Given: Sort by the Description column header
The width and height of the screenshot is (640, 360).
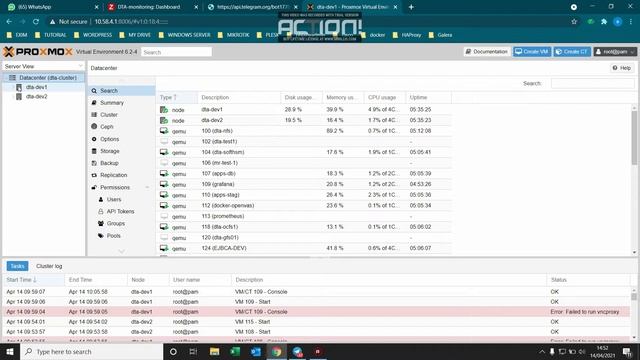Looking at the screenshot, I should 239,98.
